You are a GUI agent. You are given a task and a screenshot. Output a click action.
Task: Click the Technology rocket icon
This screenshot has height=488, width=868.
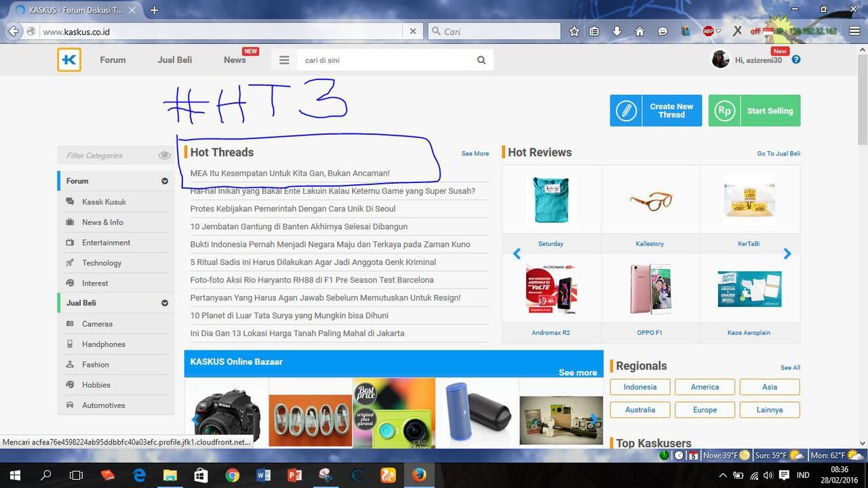pos(70,263)
